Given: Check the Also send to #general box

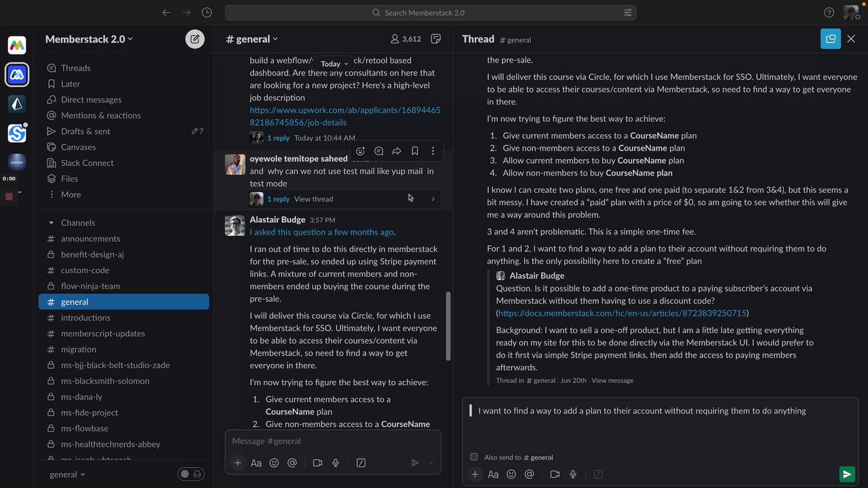Looking at the screenshot, I should click(x=474, y=457).
